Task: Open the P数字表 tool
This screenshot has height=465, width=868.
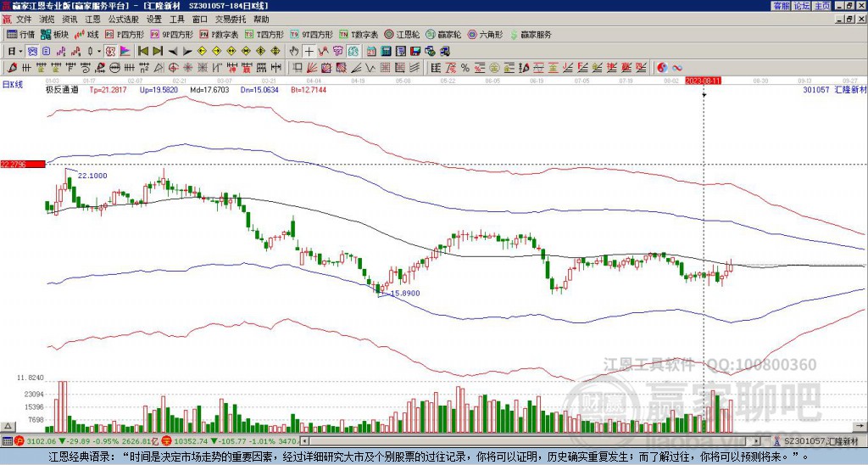Action: click(220, 34)
